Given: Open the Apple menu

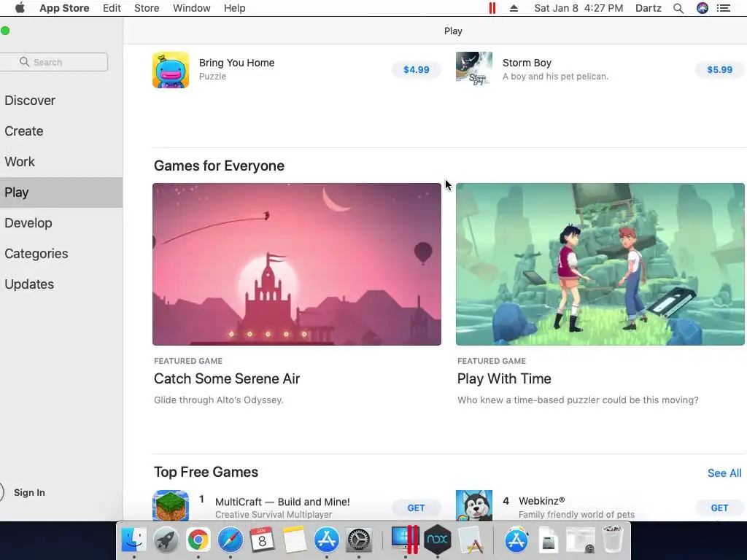Looking at the screenshot, I should pos(20,8).
